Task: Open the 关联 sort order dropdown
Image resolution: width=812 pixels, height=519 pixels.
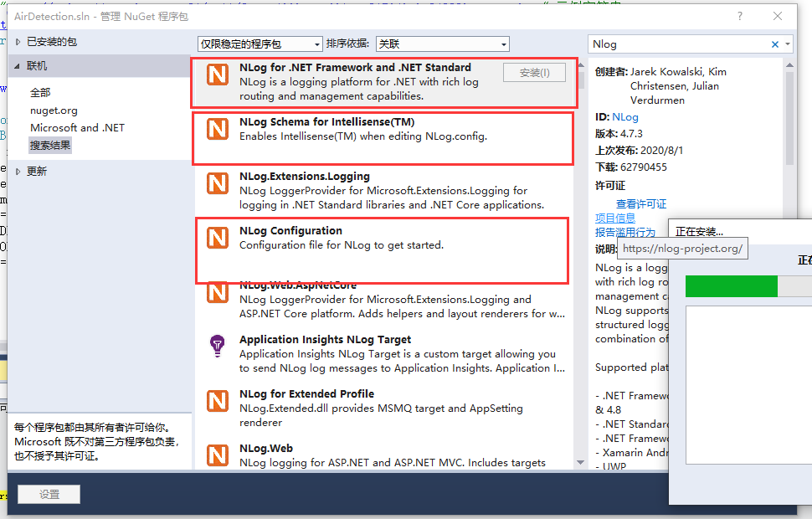Action: pyautogui.click(x=443, y=44)
